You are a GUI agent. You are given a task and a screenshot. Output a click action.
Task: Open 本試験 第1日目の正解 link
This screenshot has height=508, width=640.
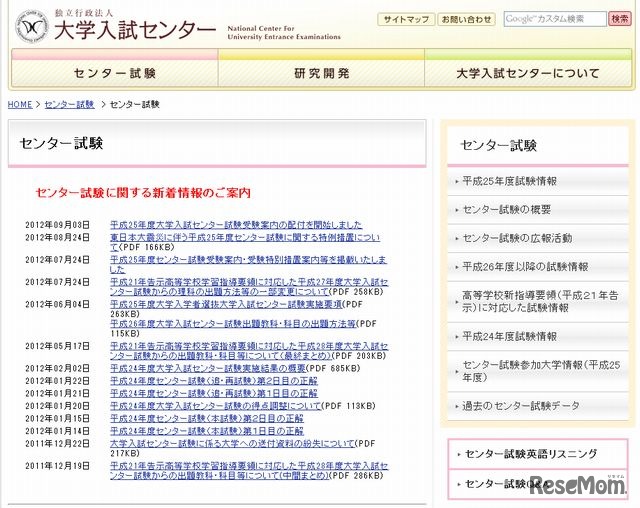(x=207, y=431)
